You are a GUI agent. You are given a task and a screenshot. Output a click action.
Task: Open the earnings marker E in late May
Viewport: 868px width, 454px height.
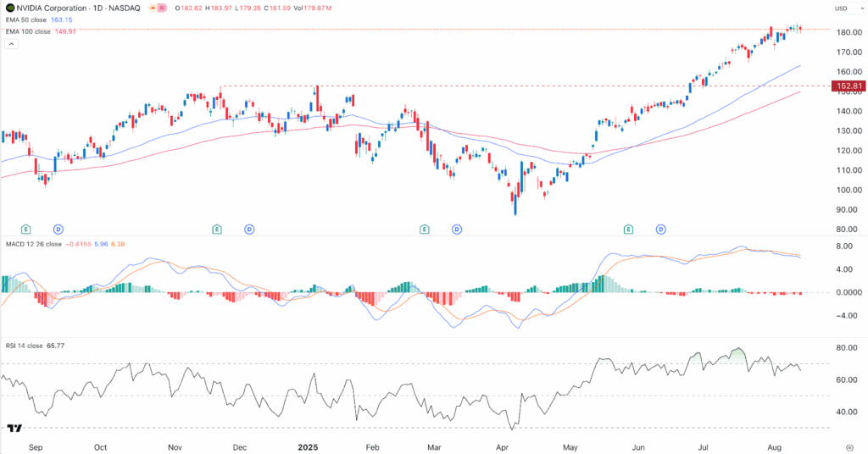click(x=628, y=229)
